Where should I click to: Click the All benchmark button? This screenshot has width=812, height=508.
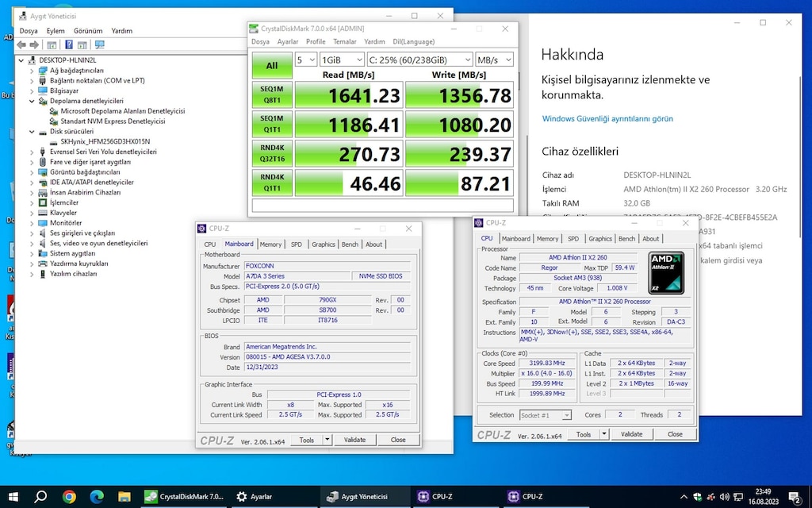[272, 66]
